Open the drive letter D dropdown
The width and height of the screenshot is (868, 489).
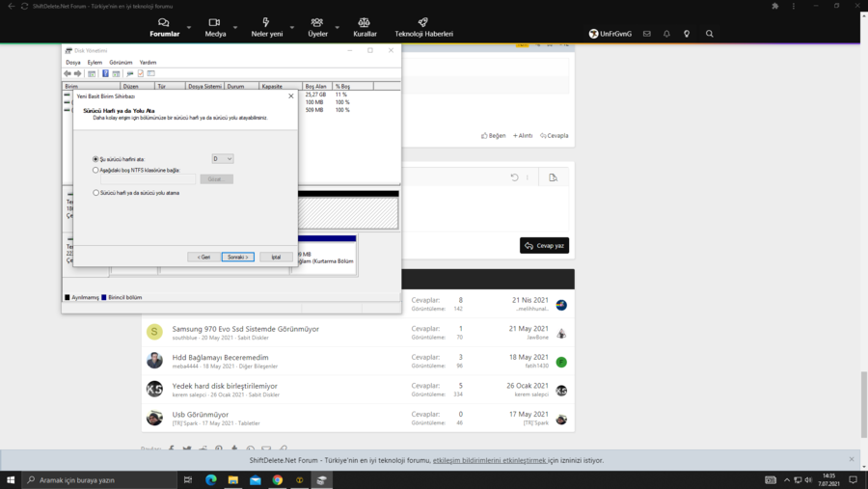[223, 159]
